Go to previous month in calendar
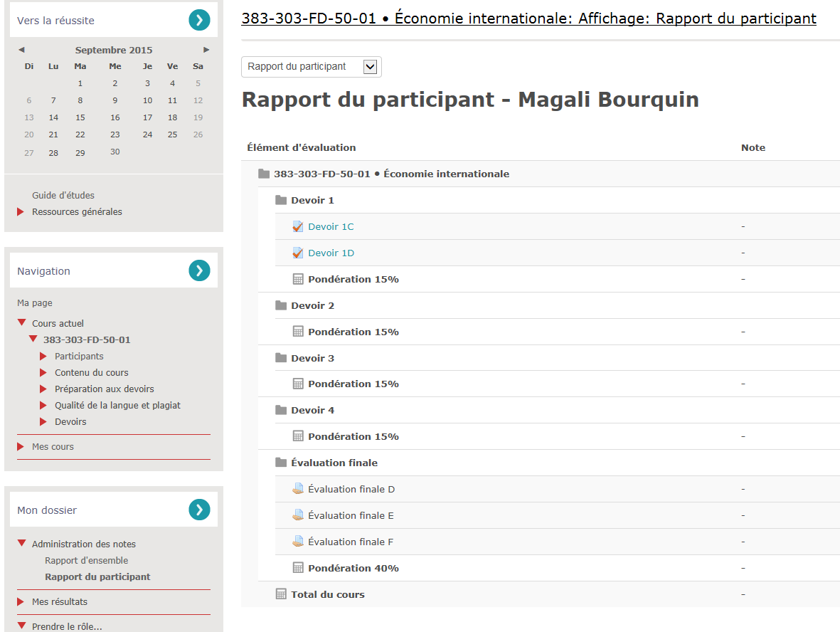Viewport: 840px width, 632px height. 21,50
